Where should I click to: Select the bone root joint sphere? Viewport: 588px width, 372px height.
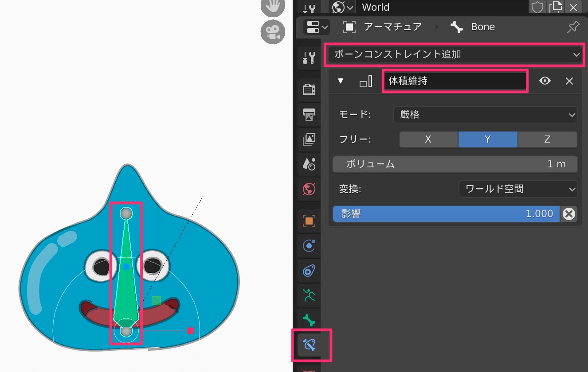(126, 331)
